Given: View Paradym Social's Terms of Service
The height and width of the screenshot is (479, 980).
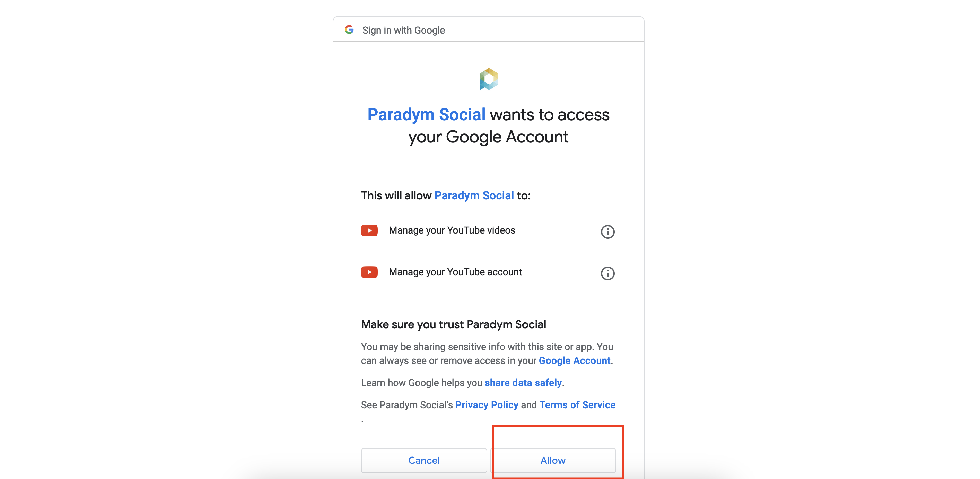Looking at the screenshot, I should click(x=577, y=405).
